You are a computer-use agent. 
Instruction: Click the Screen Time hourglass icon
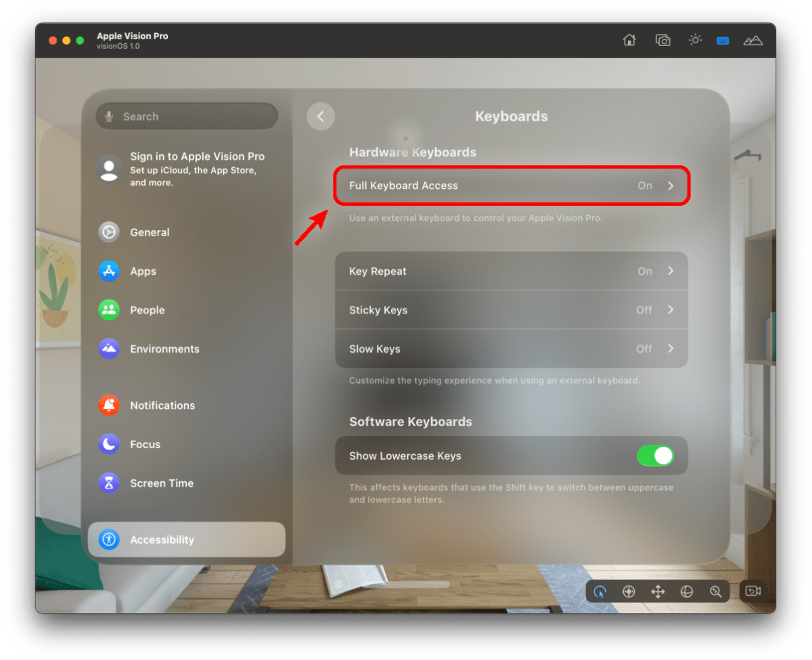tap(108, 483)
